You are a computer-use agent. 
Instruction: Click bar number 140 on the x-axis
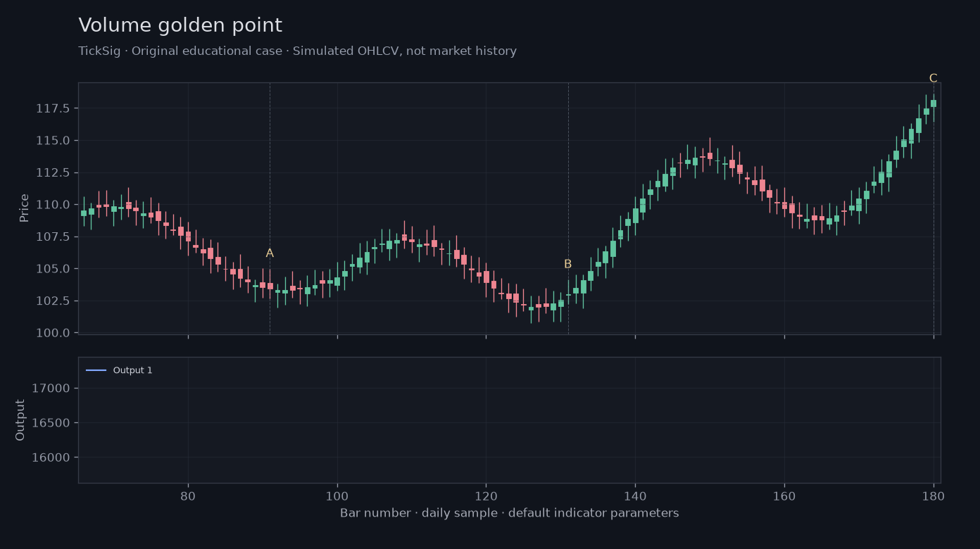635,496
